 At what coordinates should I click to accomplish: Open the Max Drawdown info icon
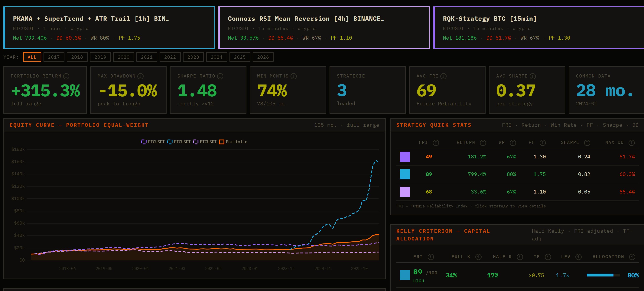(141, 76)
